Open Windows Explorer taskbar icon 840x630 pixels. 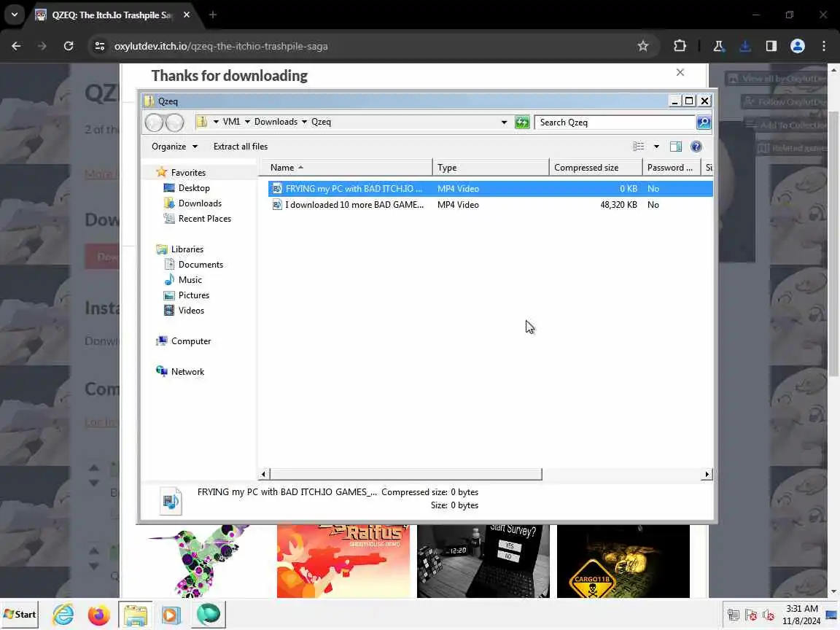[136, 615]
